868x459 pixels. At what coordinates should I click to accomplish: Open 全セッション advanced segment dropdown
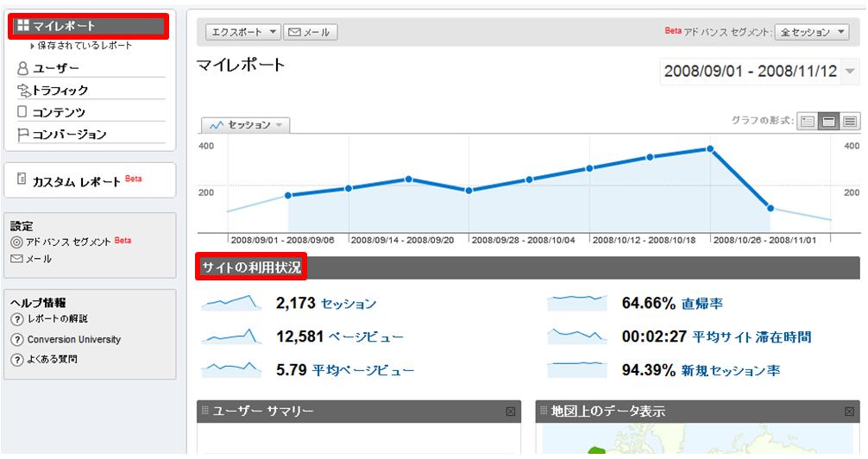[x=812, y=32]
